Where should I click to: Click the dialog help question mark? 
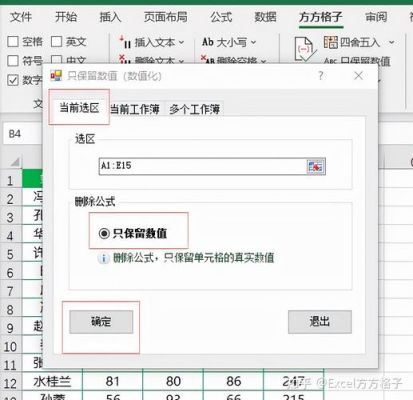[x=321, y=76]
